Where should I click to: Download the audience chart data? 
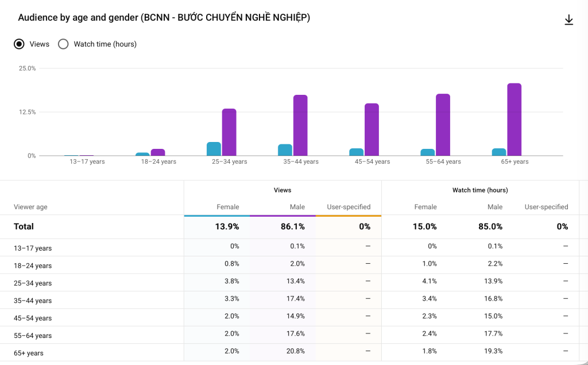tap(568, 20)
